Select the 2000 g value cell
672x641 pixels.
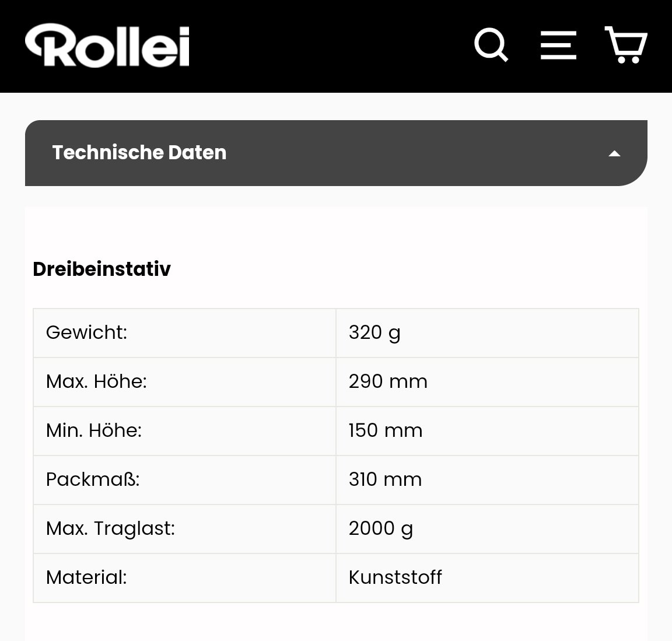tap(487, 529)
